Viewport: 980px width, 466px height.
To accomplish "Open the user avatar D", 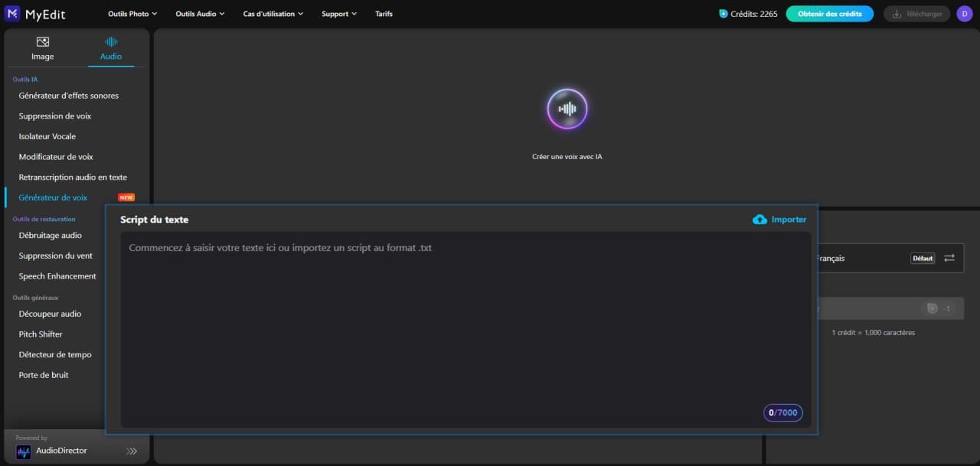I will [x=965, y=14].
